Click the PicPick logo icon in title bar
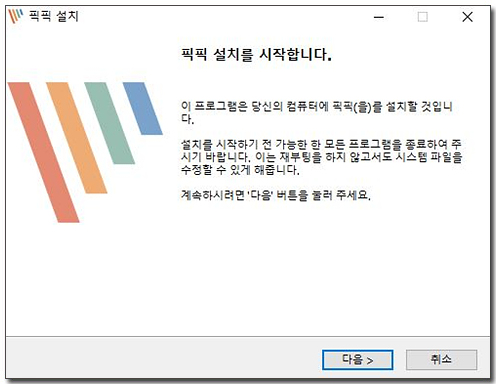Image resolution: width=496 pixels, height=384 pixels. pyautogui.click(x=16, y=16)
